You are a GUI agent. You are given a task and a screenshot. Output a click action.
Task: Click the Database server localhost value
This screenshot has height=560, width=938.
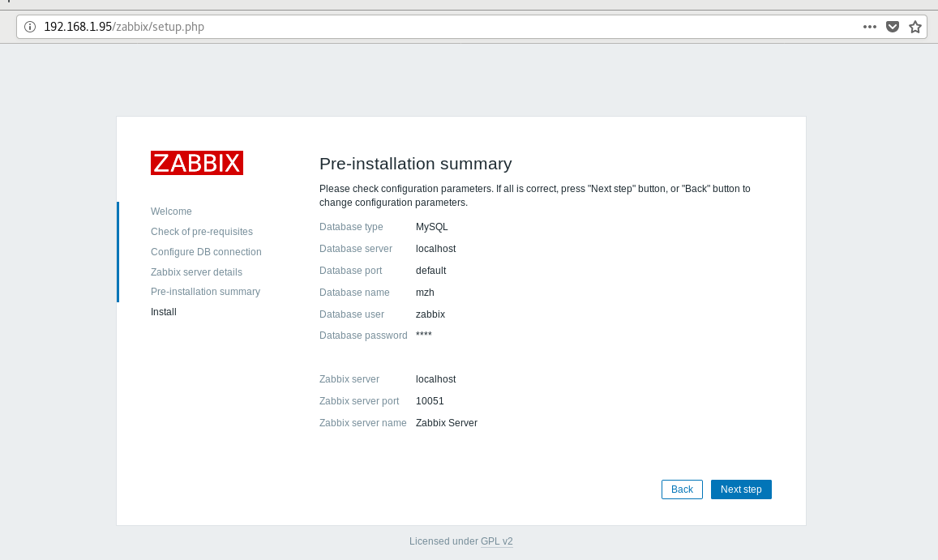[436, 248]
